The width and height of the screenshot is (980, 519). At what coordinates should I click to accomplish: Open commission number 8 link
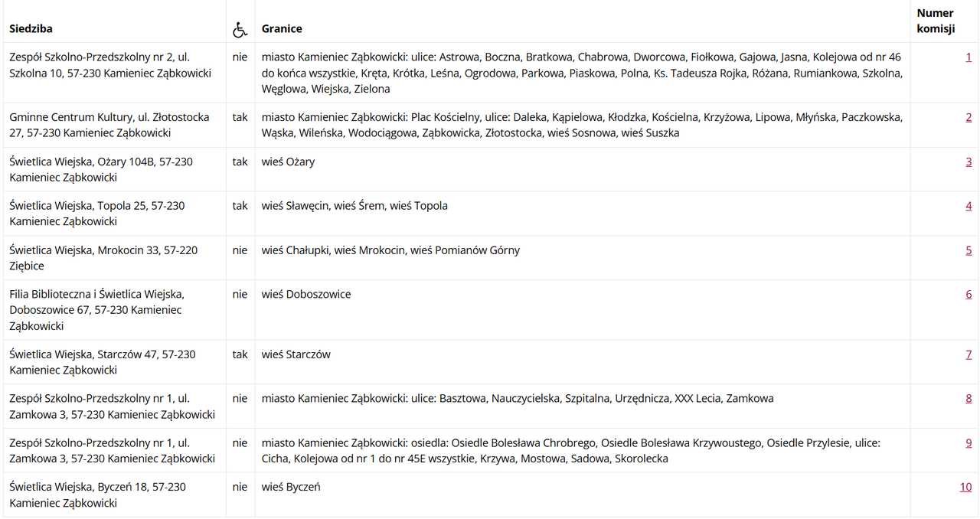(969, 399)
